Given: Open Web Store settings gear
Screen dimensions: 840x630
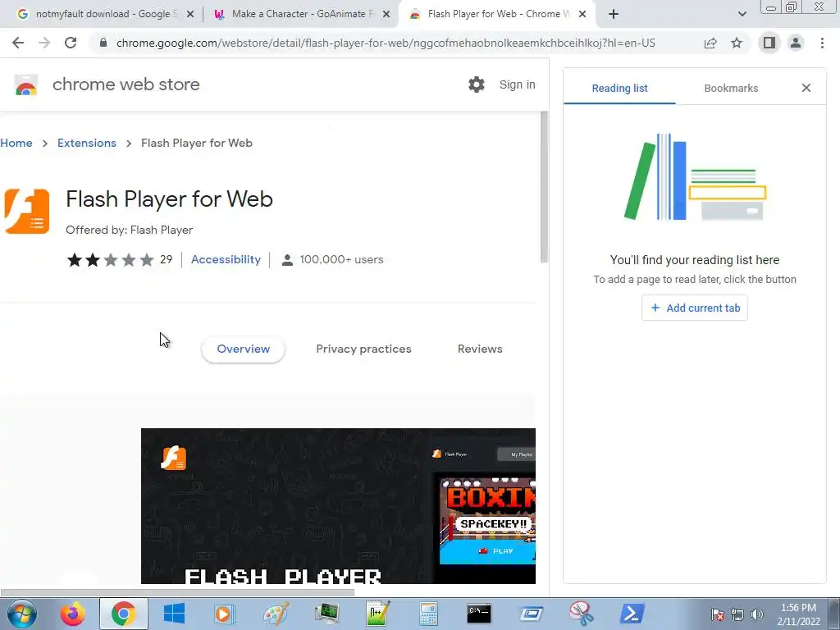Looking at the screenshot, I should [477, 84].
